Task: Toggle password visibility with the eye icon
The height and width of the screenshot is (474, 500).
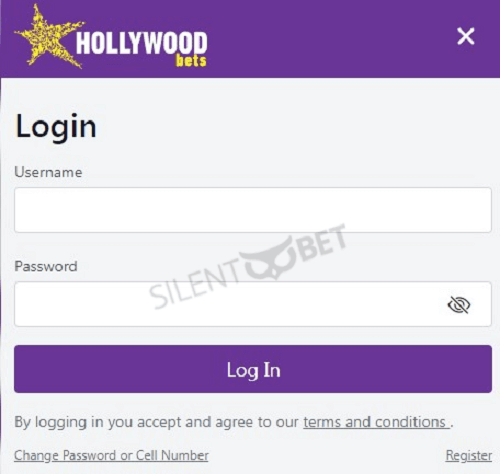Action: pyautogui.click(x=459, y=304)
